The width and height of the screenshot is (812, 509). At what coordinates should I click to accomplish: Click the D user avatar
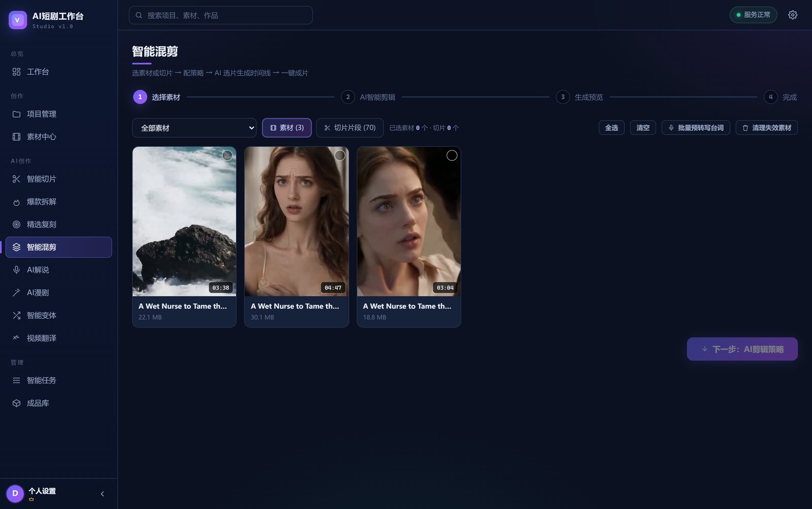coord(15,493)
